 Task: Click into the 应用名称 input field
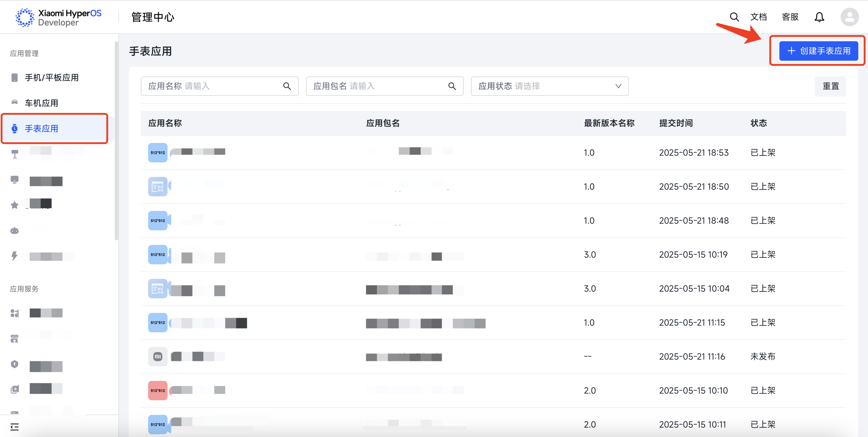click(229, 86)
